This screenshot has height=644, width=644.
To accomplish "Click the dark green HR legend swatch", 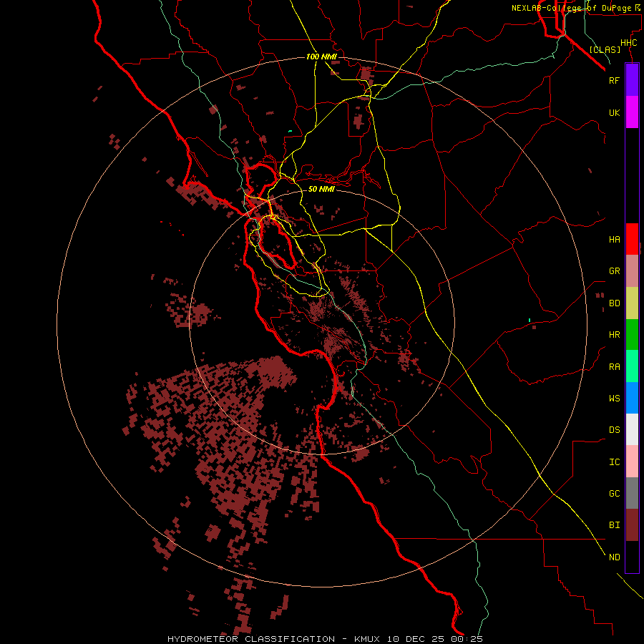I will pyautogui.click(x=632, y=335).
